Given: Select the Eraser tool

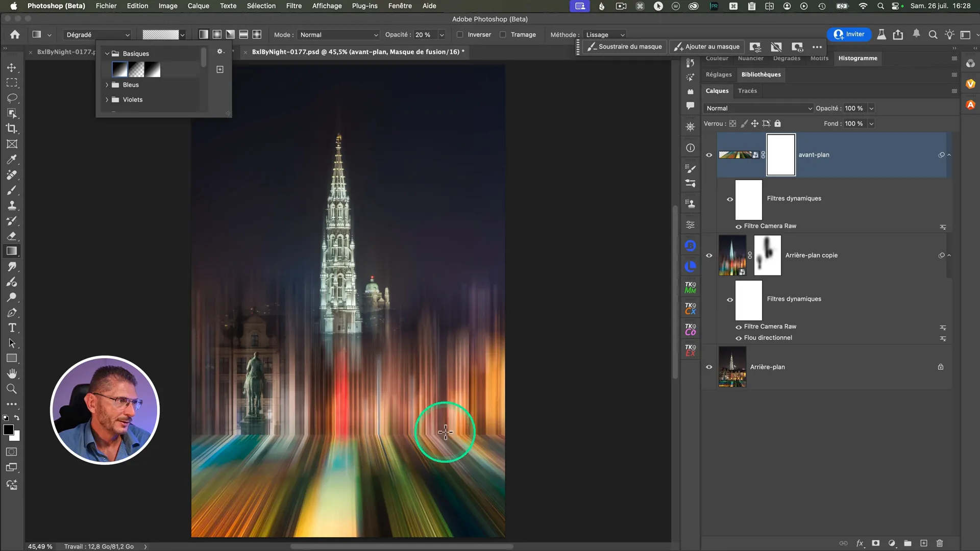Looking at the screenshot, I should [x=12, y=236].
